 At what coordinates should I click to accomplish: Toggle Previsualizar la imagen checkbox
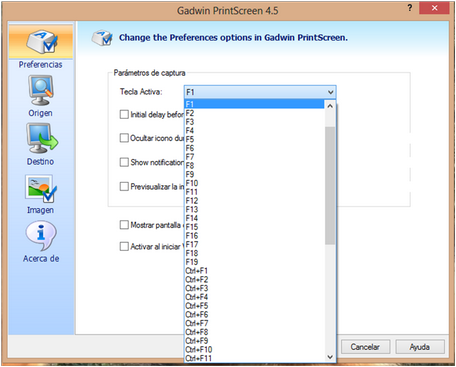(124, 186)
